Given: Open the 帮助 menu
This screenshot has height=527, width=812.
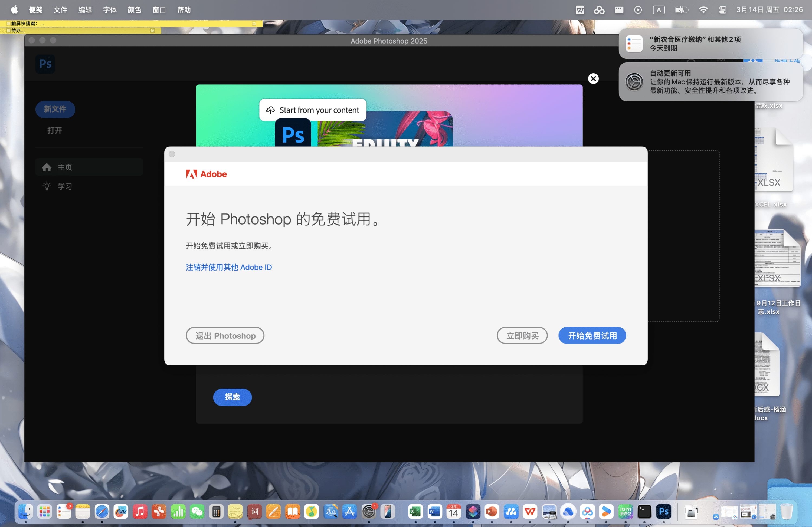Looking at the screenshot, I should [184, 10].
